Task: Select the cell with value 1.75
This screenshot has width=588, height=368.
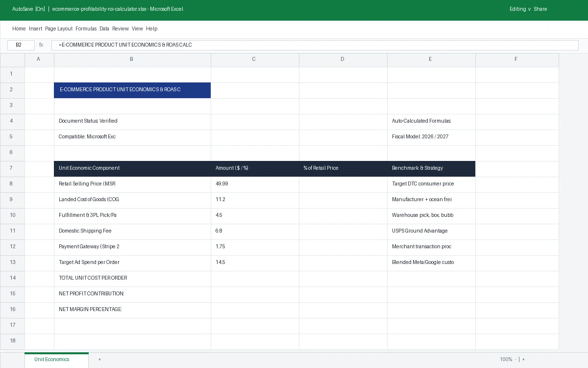Action: pos(255,247)
